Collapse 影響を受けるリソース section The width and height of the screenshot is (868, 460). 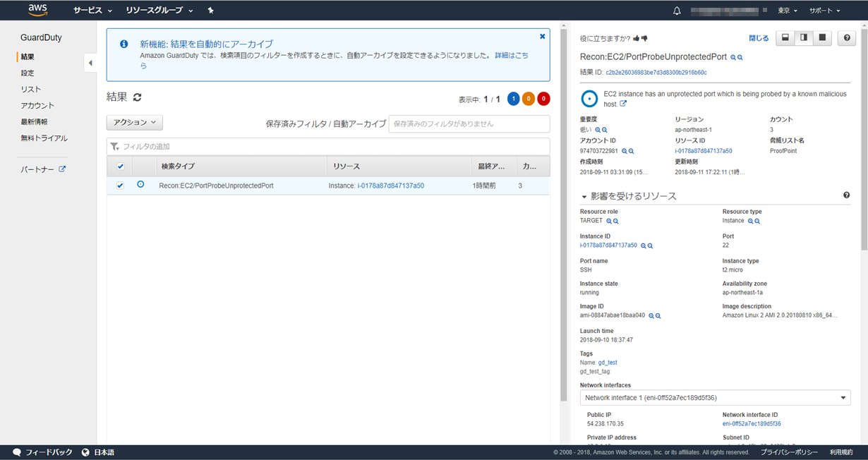coord(584,197)
